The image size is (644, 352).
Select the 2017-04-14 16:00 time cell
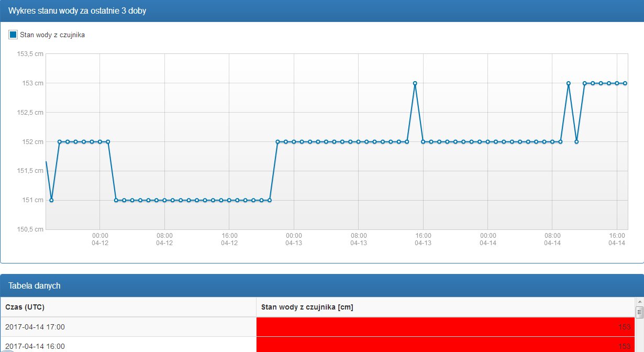(x=128, y=346)
